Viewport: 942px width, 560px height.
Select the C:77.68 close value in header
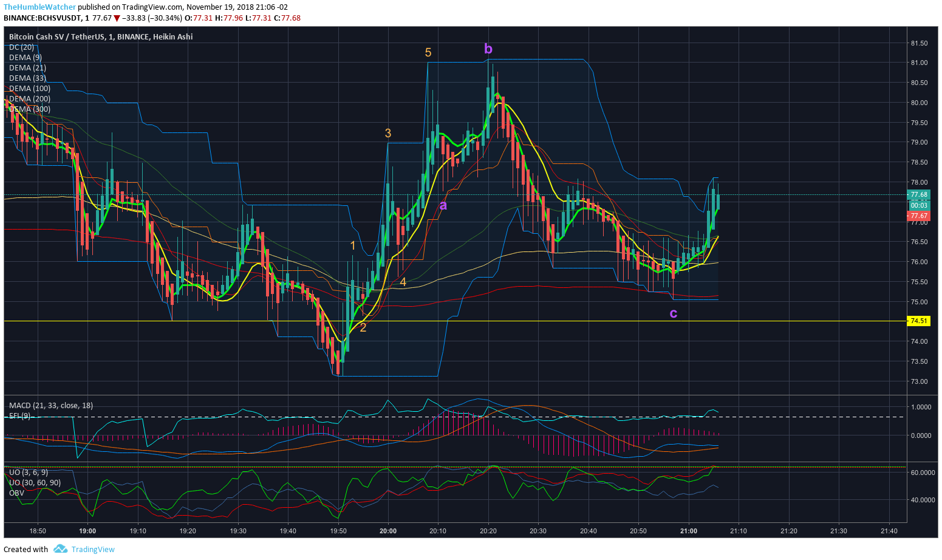[x=287, y=18]
